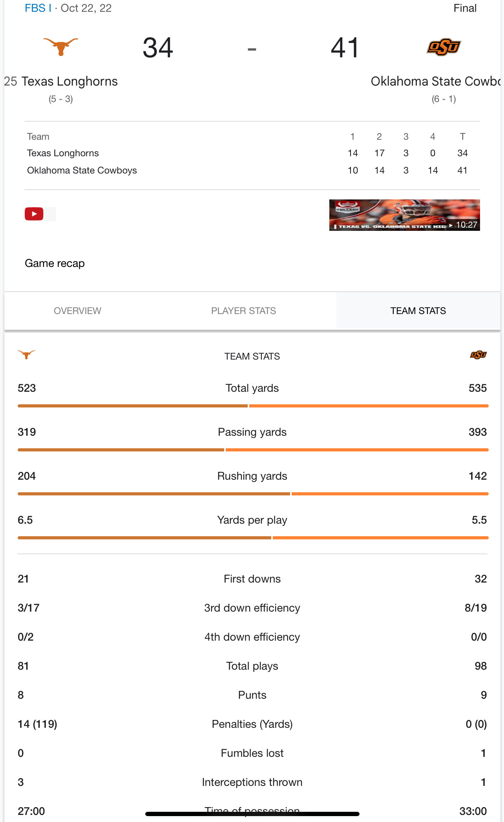Screen dimensions: 504x822
Task: Open the Game recap section
Action: coord(55,263)
